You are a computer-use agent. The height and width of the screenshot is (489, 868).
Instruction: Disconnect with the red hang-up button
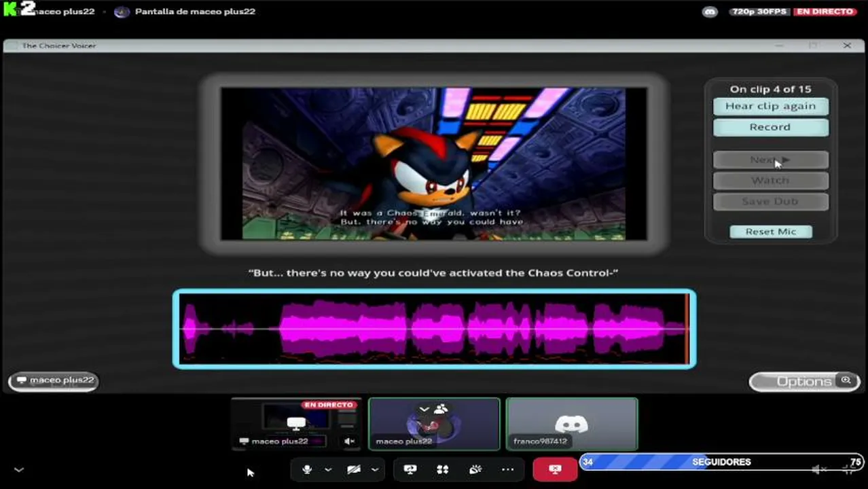pos(555,469)
